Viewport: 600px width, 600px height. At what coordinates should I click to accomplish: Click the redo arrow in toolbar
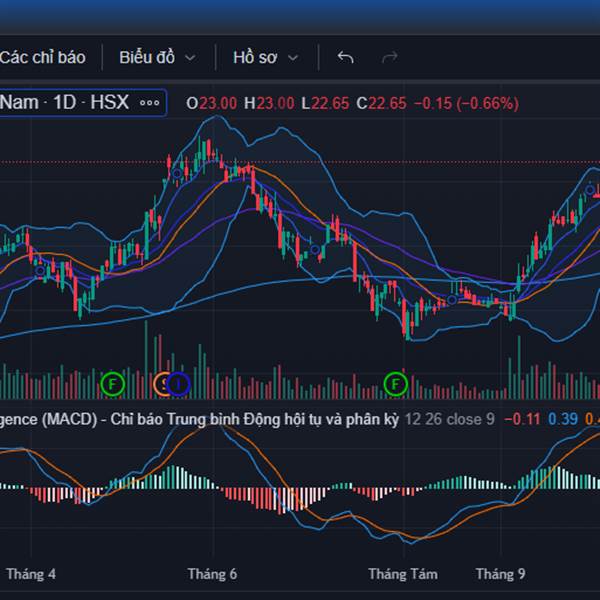391,57
